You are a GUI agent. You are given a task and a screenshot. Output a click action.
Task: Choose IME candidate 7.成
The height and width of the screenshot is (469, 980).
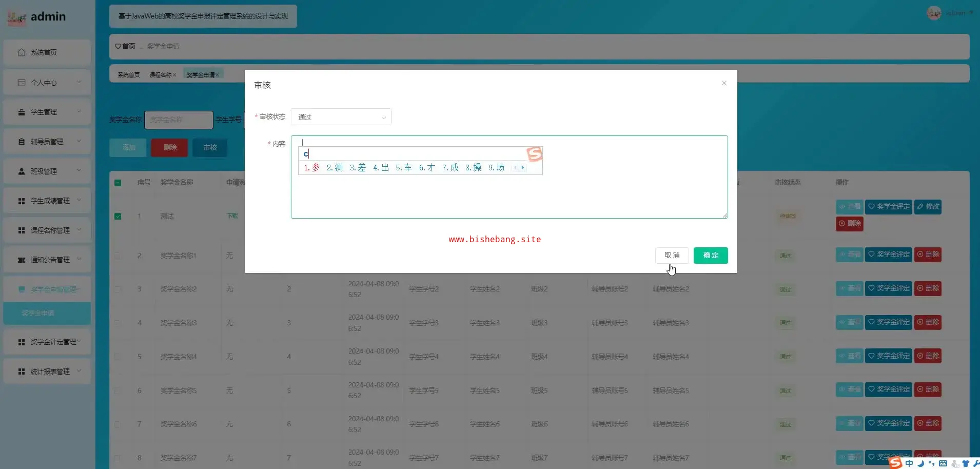(450, 168)
